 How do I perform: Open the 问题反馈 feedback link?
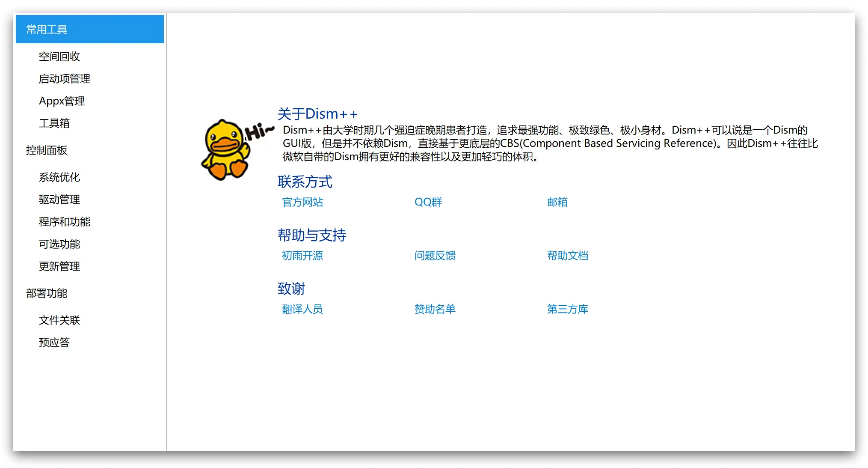(x=435, y=256)
